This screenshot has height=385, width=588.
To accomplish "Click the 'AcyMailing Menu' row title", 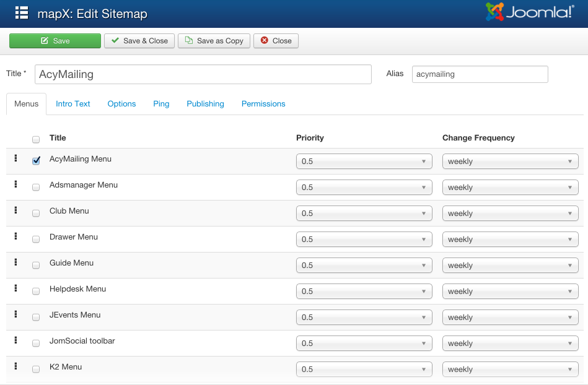I will coord(81,159).
